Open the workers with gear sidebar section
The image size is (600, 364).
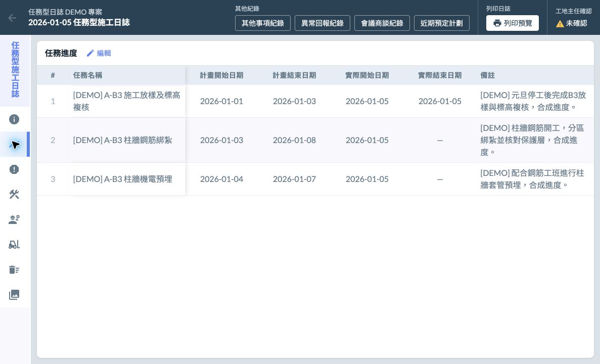[14, 220]
